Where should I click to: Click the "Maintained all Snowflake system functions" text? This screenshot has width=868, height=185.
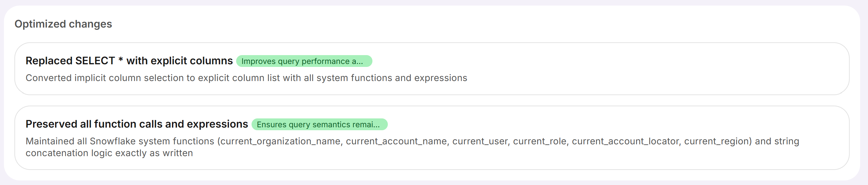point(120,141)
